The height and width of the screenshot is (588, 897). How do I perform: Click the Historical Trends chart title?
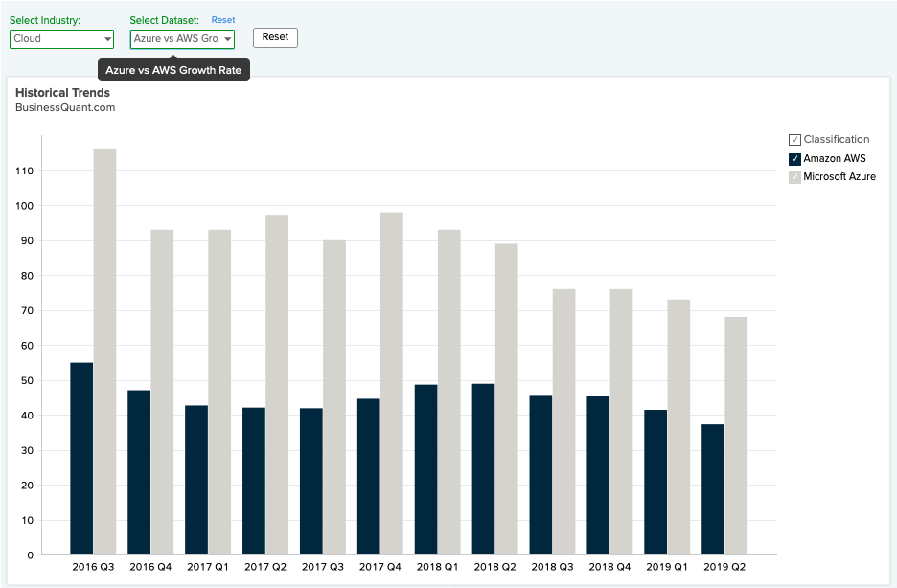point(62,93)
